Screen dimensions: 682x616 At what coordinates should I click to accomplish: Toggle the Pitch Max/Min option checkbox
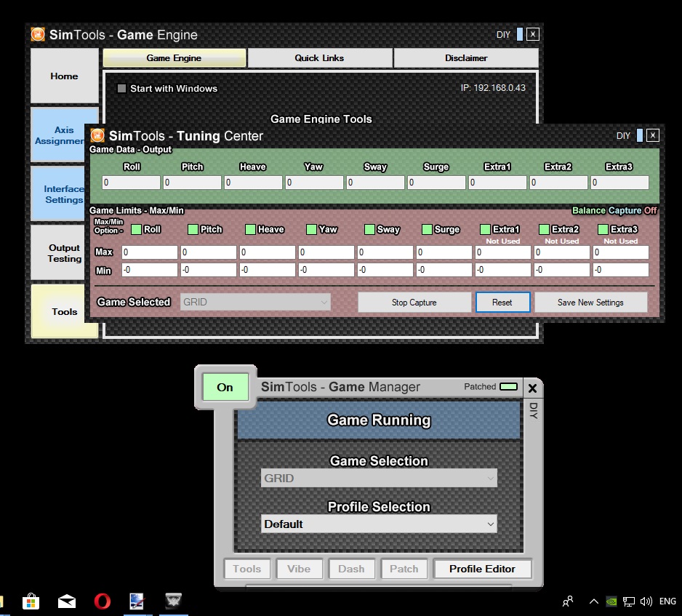point(193,229)
